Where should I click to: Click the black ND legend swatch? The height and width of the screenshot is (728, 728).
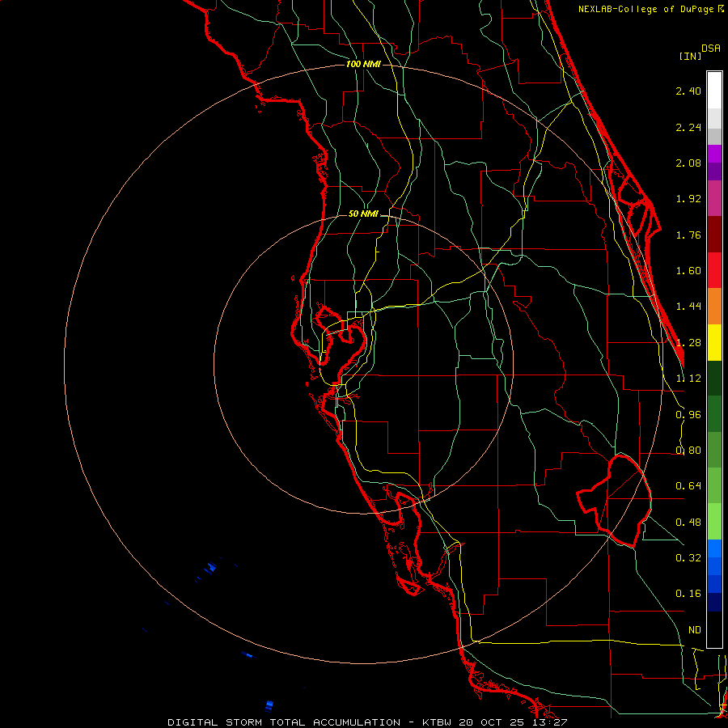tap(714, 629)
